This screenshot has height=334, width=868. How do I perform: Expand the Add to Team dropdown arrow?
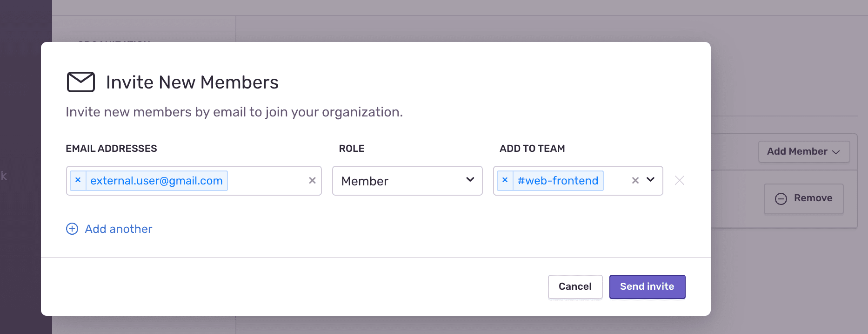point(651,180)
